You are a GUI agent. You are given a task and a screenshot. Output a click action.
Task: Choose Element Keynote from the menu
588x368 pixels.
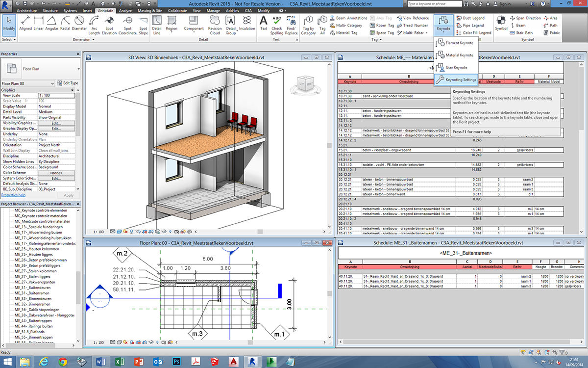(x=455, y=43)
